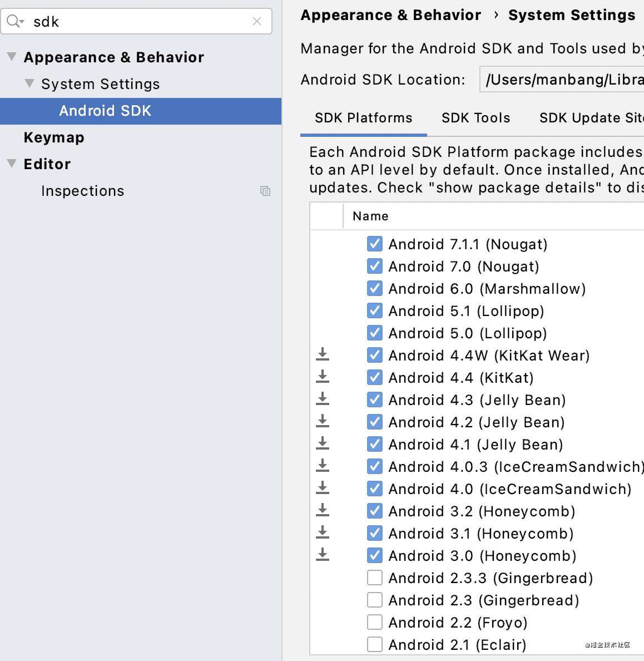Screen dimensions: 644x661
Task: Toggle Android 3.2 (Honeycomb) checkbox
Action: 375,511
